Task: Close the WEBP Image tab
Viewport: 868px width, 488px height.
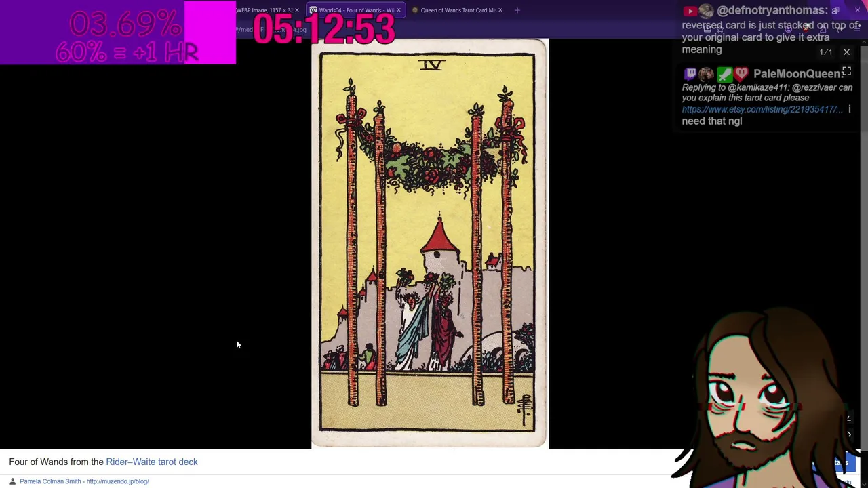Action: [x=296, y=10]
